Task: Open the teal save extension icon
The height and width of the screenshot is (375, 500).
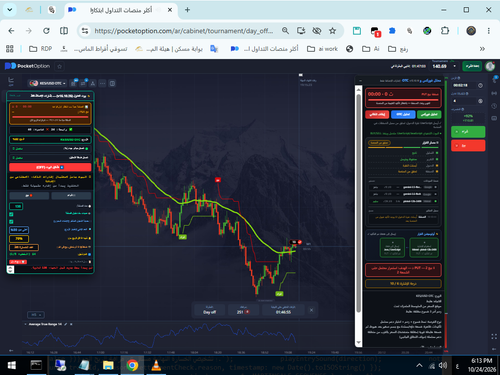Action: (x=357, y=31)
